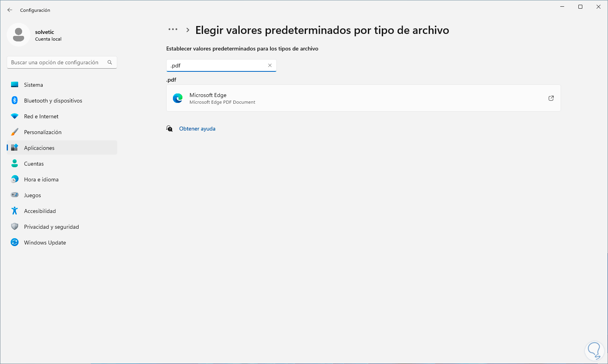
Task: Select the Bluetooth y dispositivos icon
Action: pos(15,101)
